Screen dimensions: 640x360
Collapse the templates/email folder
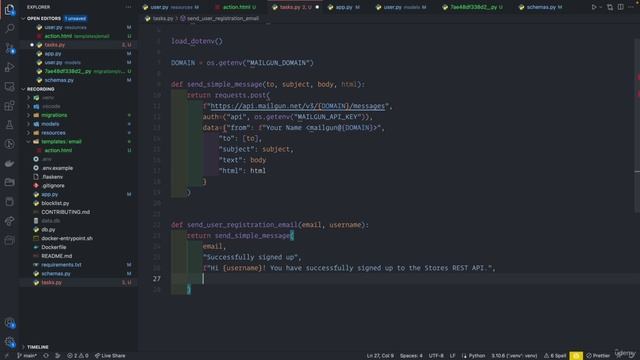click(x=61, y=142)
